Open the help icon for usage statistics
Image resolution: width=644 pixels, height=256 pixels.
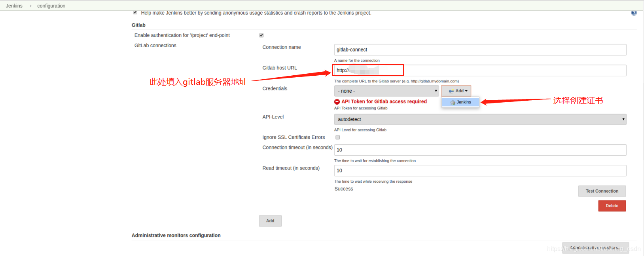tap(634, 13)
